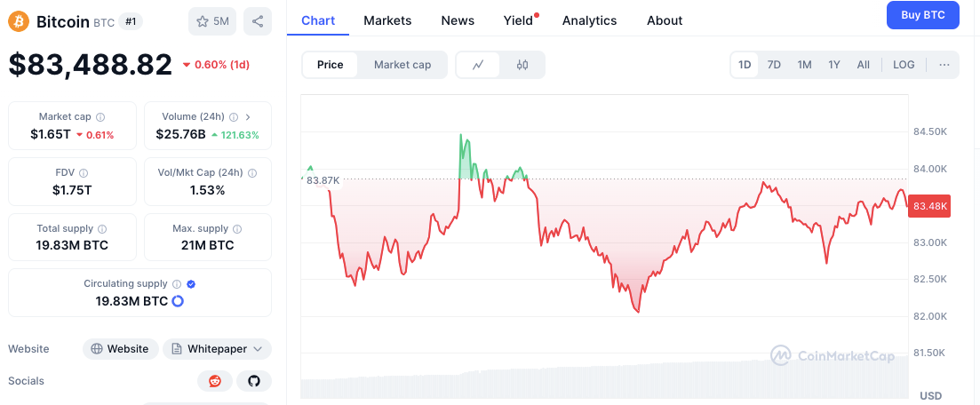Open the Markets tab
This screenshot has width=980, height=405.
pyautogui.click(x=387, y=20)
